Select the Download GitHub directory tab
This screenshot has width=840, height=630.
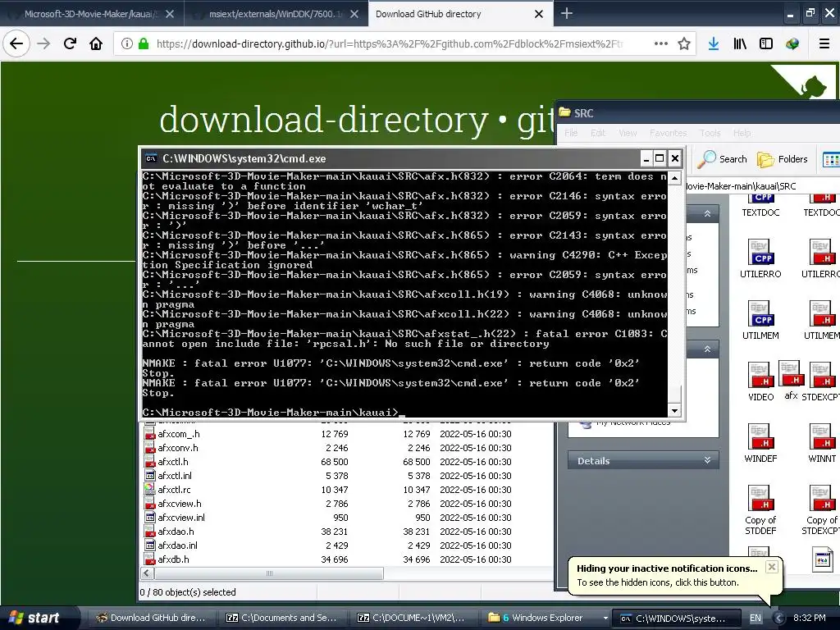[460, 14]
